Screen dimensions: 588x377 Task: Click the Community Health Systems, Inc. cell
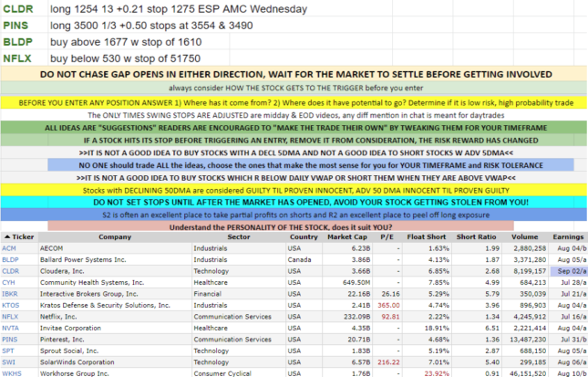[115, 282]
